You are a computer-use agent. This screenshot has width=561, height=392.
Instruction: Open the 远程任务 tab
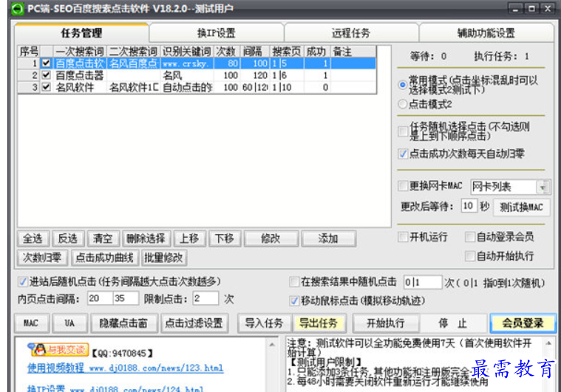click(x=351, y=33)
